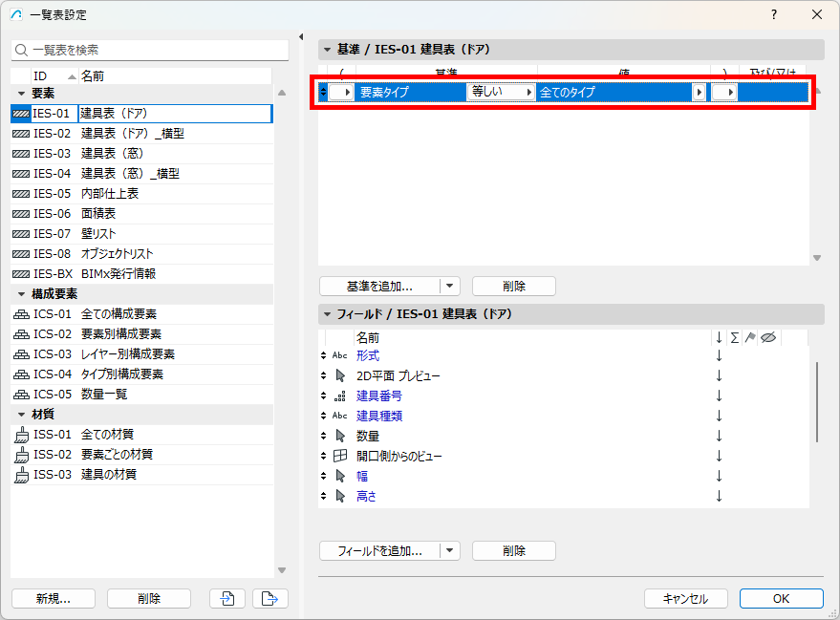This screenshot has width=840, height=620.
Task: Click the fields list vertical scrollbar
Action: [x=817, y=402]
